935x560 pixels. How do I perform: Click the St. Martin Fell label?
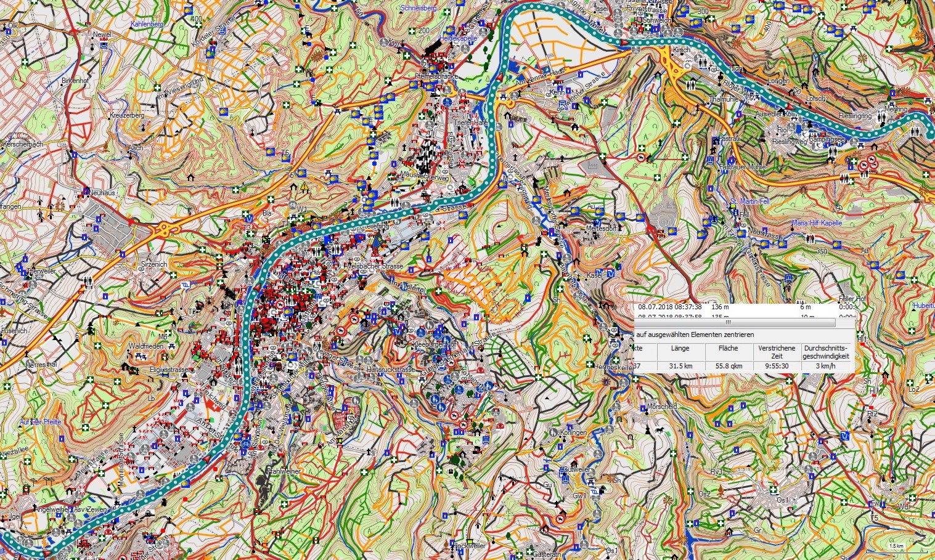point(749,201)
